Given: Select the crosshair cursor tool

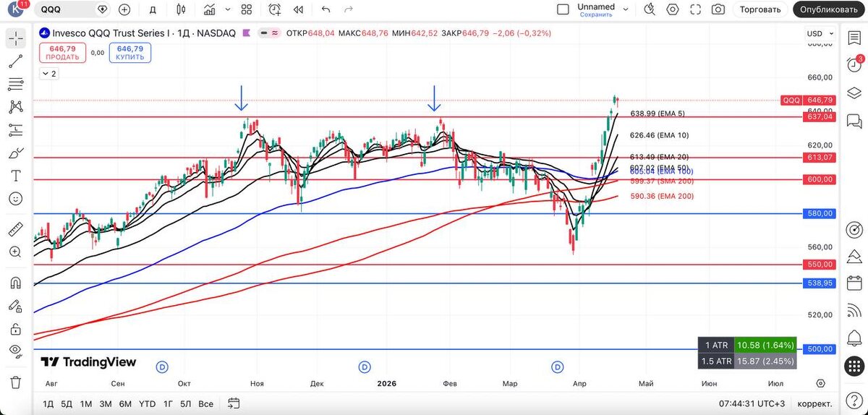Looking at the screenshot, I should [x=16, y=39].
